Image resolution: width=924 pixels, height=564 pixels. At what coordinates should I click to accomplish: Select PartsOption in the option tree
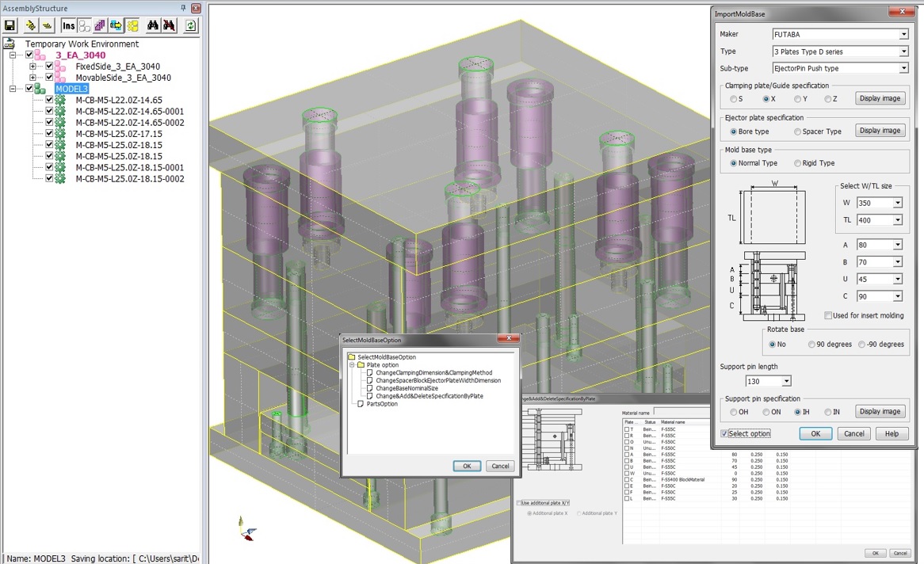(382, 404)
